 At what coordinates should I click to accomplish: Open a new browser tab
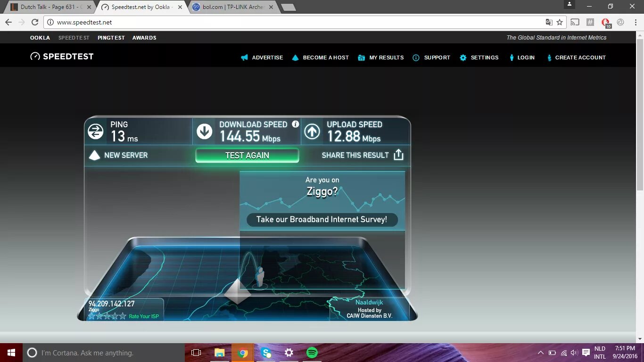pyautogui.click(x=288, y=7)
